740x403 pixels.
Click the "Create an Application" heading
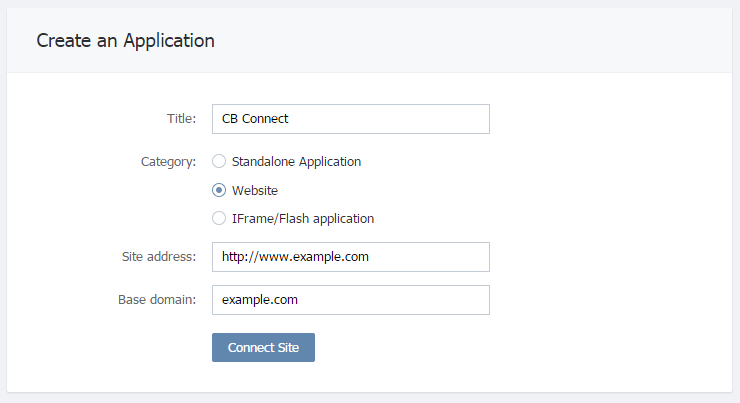point(126,41)
